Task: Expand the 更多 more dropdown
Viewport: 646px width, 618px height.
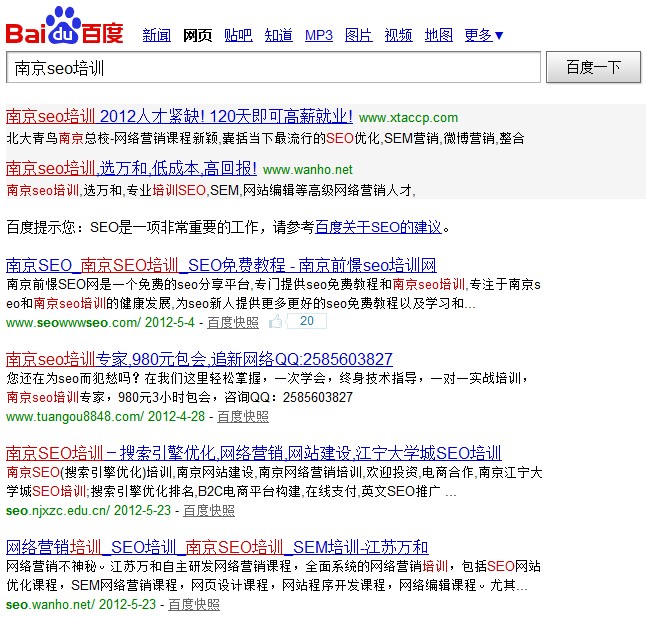Action: coord(484,35)
